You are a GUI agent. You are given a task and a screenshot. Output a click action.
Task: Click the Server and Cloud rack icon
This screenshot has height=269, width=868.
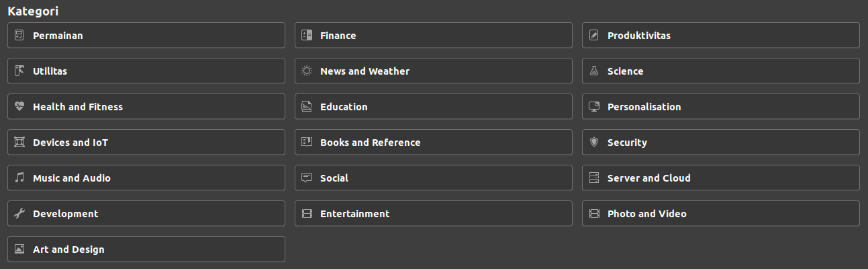593,178
